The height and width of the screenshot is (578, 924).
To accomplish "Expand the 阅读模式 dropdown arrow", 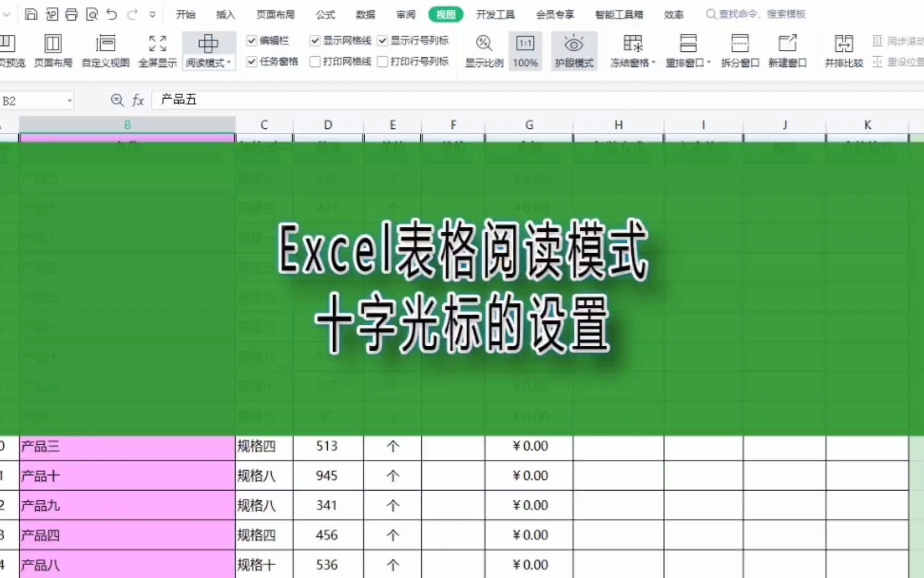I will 229,63.
